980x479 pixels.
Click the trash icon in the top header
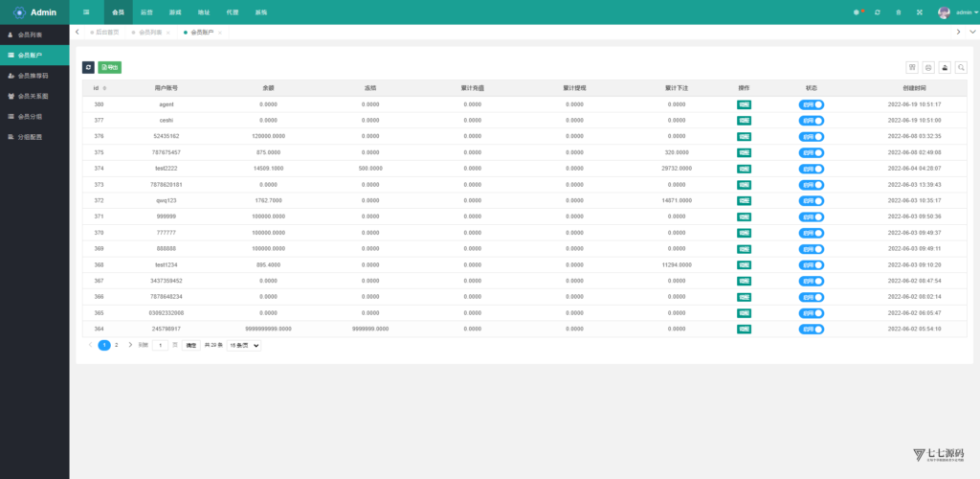[898, 12]
